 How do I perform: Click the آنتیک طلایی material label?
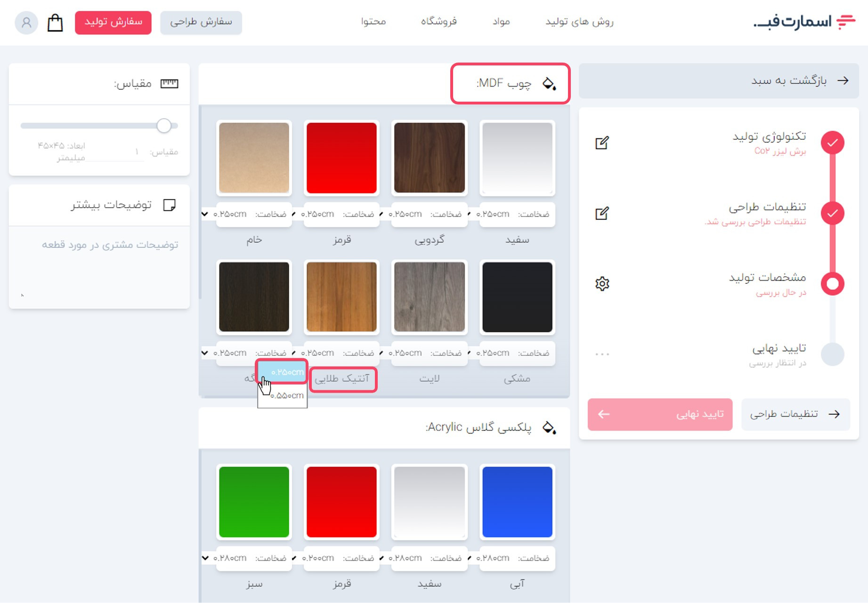(342, 379)
